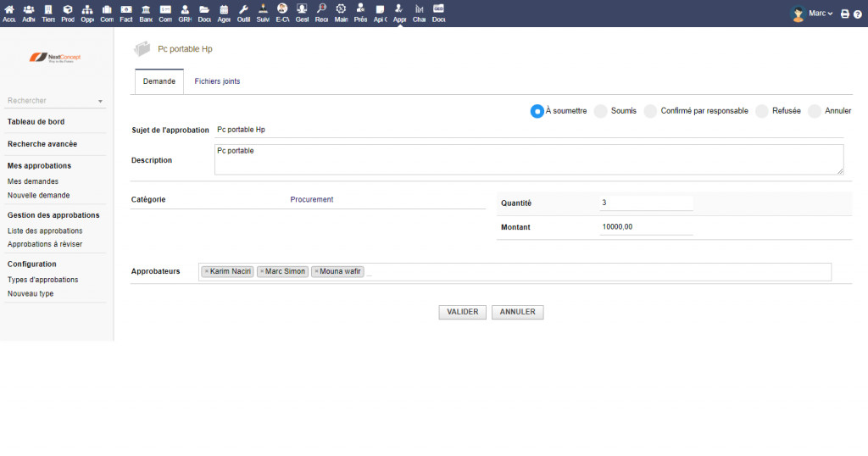Open the help question mark icon

[857, 14]
